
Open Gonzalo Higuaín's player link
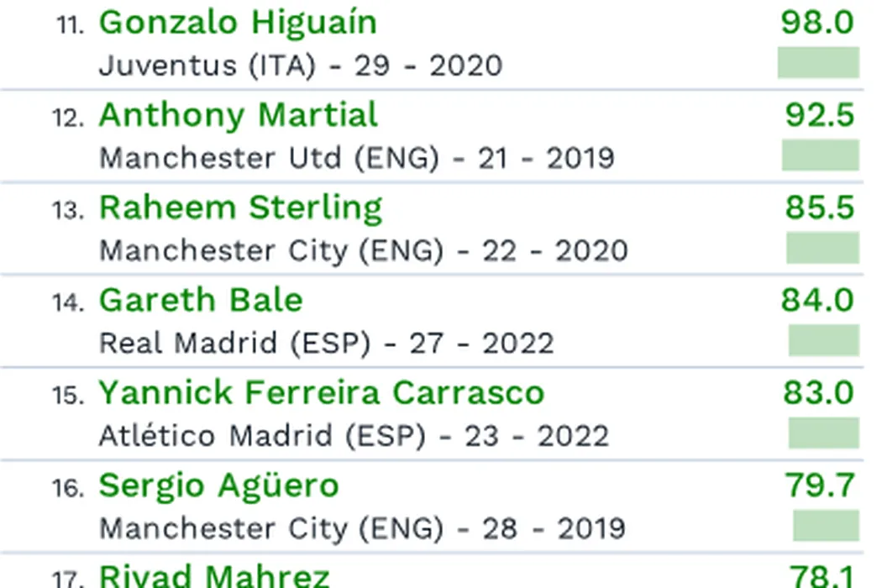[x=238, y=23]
